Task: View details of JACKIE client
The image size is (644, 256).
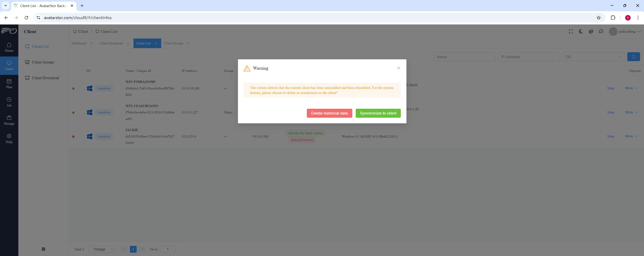Action: click(x=610, y=136)
